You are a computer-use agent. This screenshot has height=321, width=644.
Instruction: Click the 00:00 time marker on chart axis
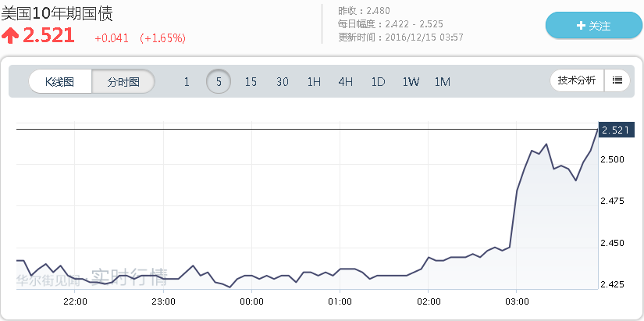click(251, 301)
